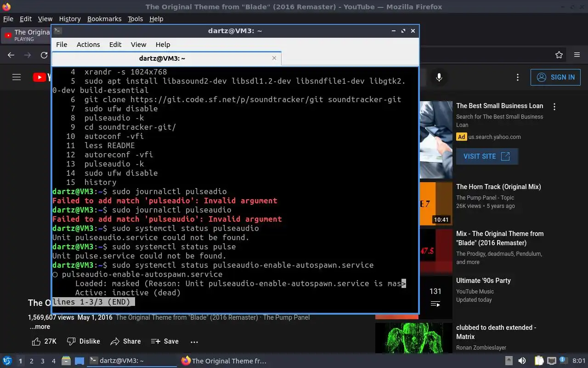Open the network tray icon

click(551, 361)
